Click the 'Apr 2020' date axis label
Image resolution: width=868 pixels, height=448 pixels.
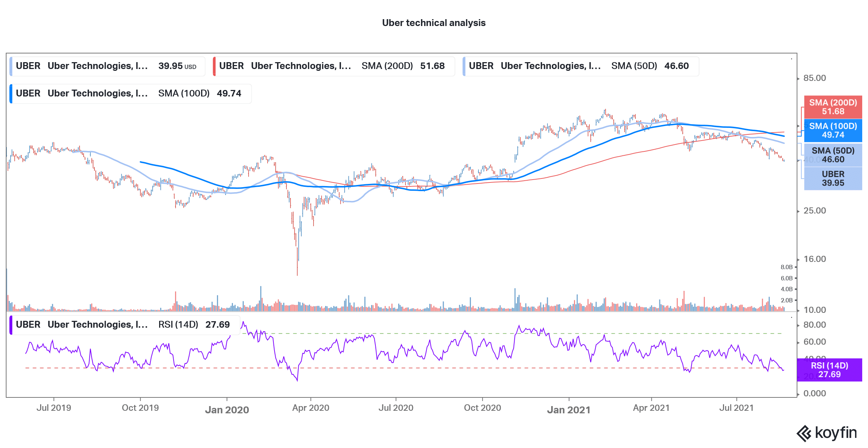(311, 408)
